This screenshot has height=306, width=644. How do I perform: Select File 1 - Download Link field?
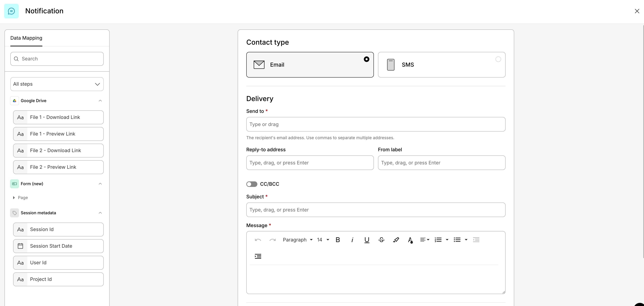pyautogui.click(x=58, y=117)
